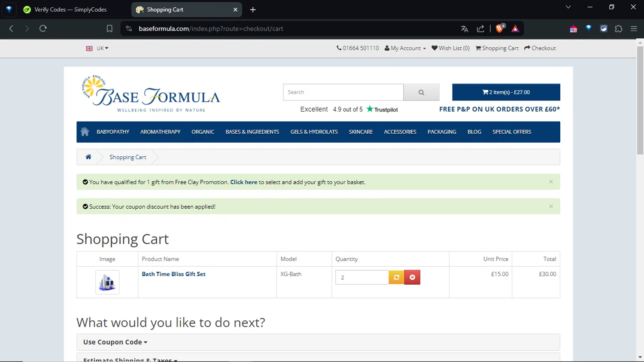Click blue diamond extension icon
This screenshot has height=362, width=644.
tap(589, 28)
